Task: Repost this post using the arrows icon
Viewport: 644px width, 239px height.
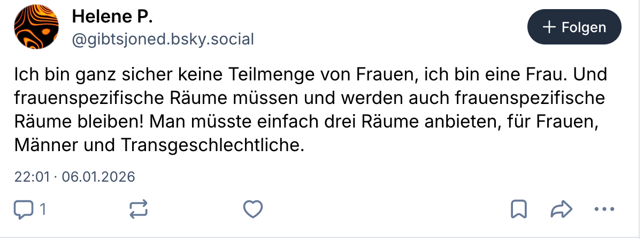Action: point(139,210)
